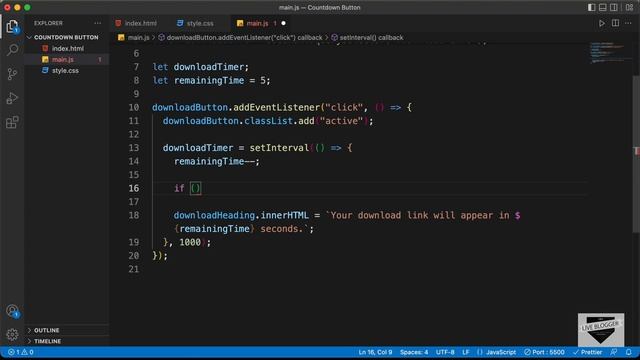Click the downloadHeading.innerHTML text
640x360 pixels.
[x=241, y=215]
